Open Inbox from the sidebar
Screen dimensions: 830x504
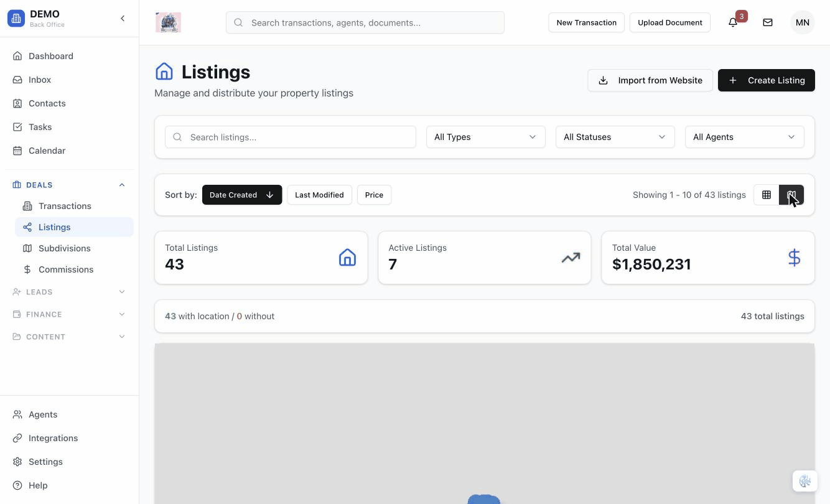[x=70, y=80]
